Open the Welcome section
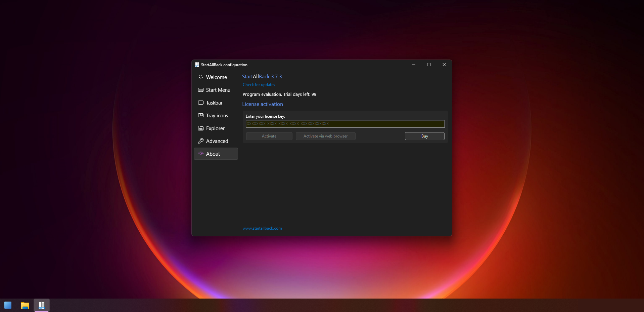Viewport: 644px width, 312px height. [216, 77]
